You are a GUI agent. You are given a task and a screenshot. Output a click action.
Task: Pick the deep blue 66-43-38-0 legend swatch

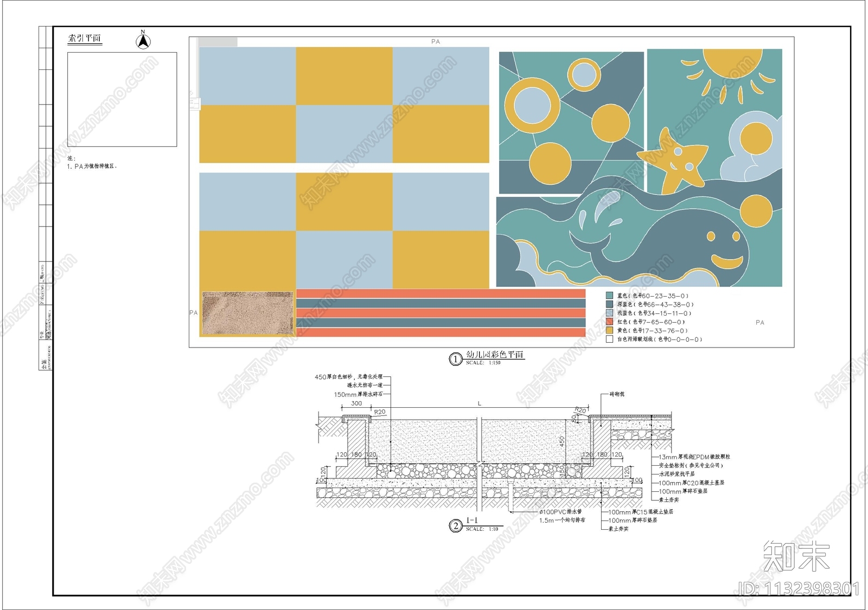609,305
